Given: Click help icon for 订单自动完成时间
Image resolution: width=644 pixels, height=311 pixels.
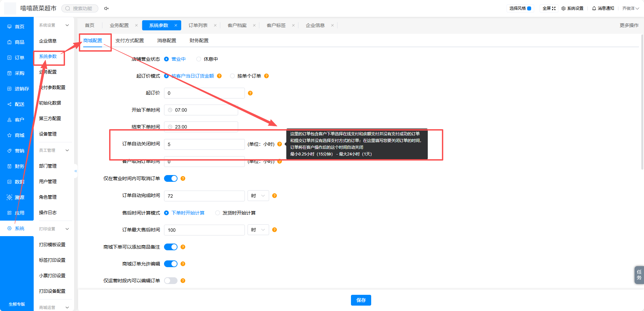Looking at the screenshot, I should [x=275, y=196].
